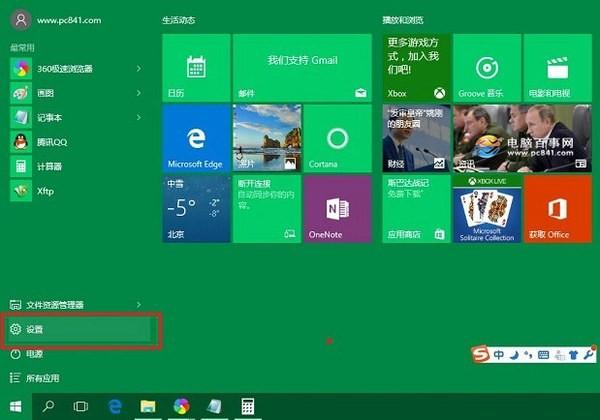Screen dimensions: 600x420
Task: Click the red Office tile
Action: (558, 208)
